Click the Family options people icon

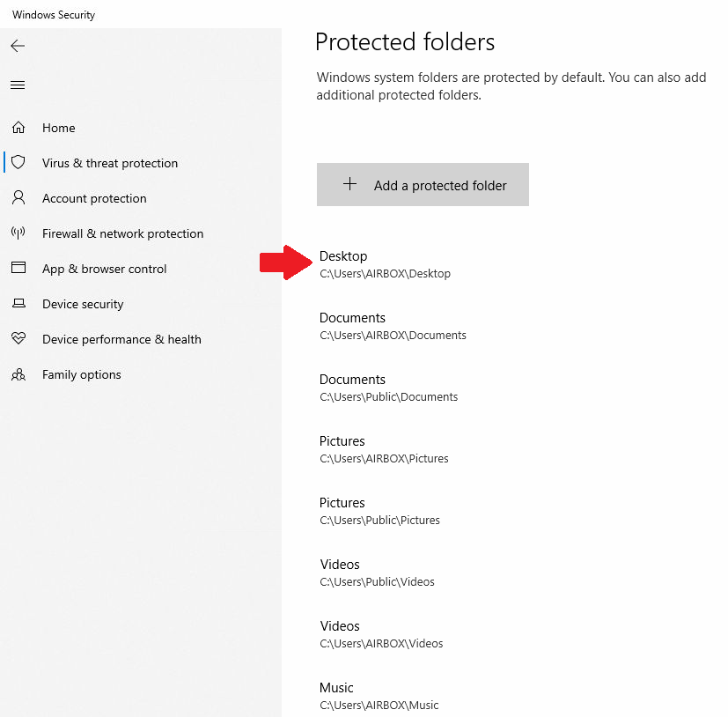click(18, 374)
